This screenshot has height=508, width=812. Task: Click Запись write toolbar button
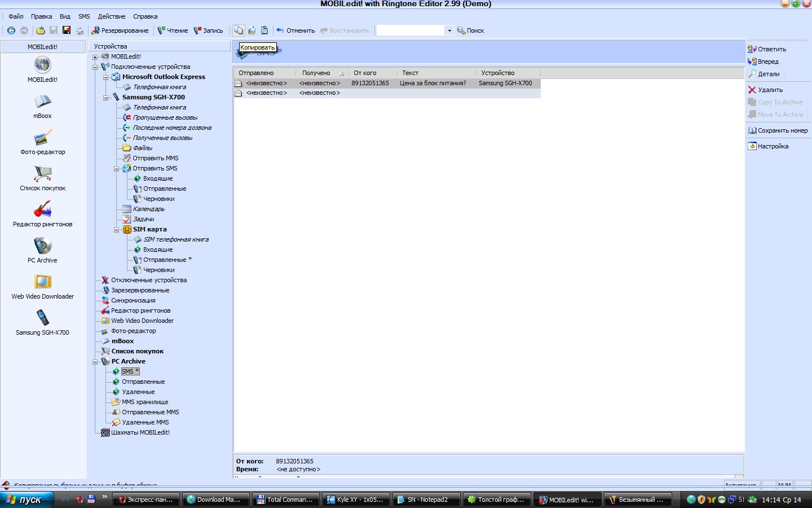208,30
